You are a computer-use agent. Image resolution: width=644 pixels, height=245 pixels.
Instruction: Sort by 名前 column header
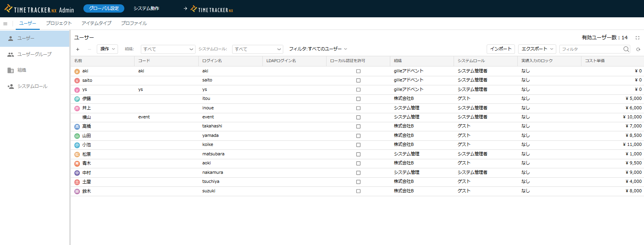click(103, 61)
